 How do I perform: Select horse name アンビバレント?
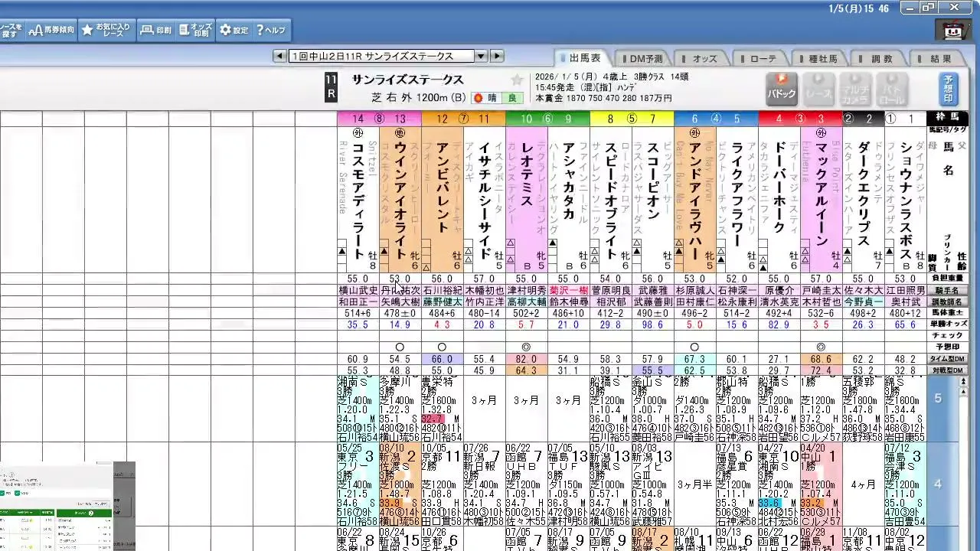443,187
